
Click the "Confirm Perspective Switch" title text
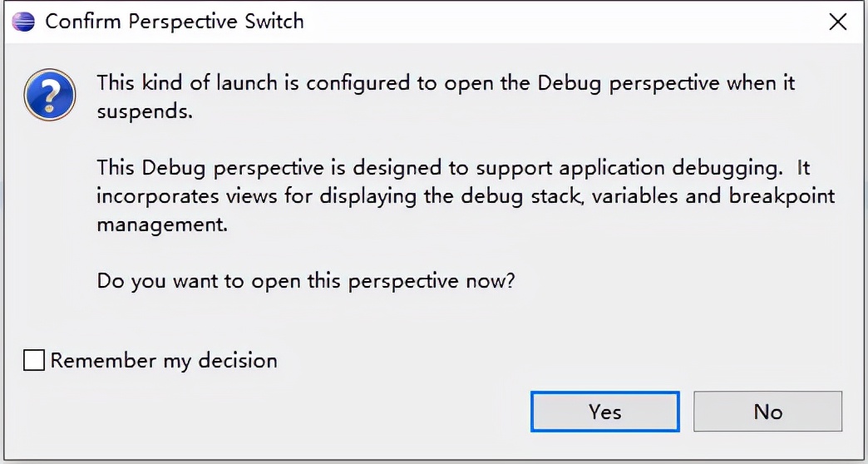point(175,22)
